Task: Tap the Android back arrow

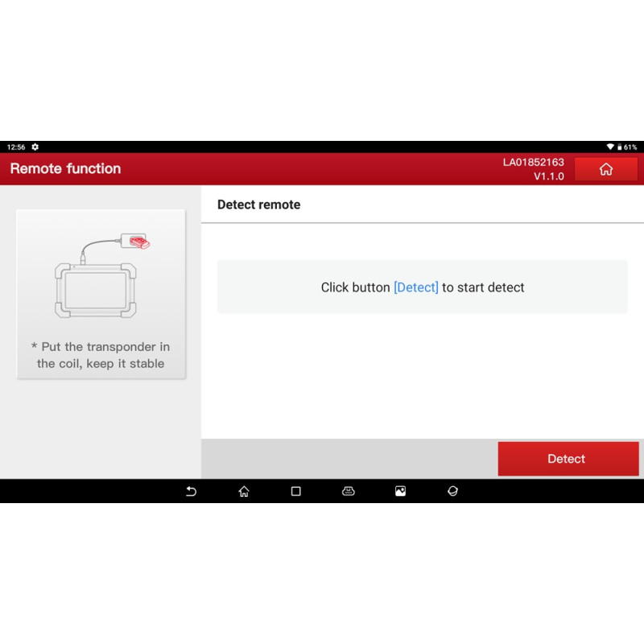Action: click(x=191, y=491)
